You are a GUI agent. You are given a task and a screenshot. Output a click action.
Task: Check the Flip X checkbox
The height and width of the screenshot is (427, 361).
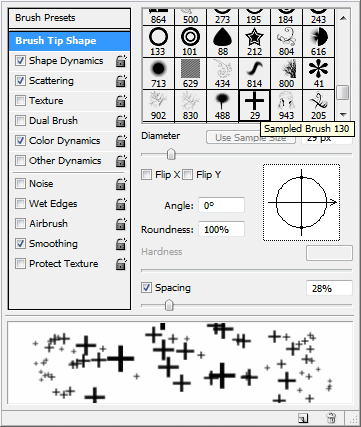(146, 175)
